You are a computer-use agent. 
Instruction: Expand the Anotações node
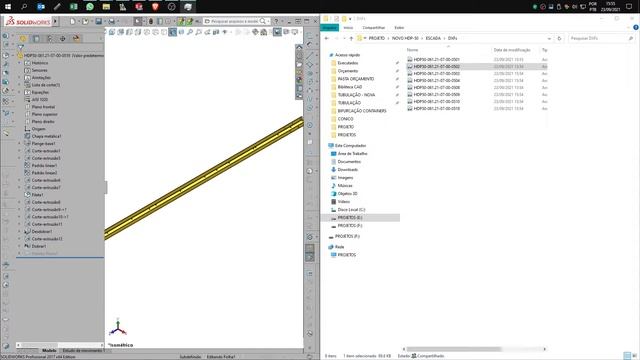pos(19,78)
